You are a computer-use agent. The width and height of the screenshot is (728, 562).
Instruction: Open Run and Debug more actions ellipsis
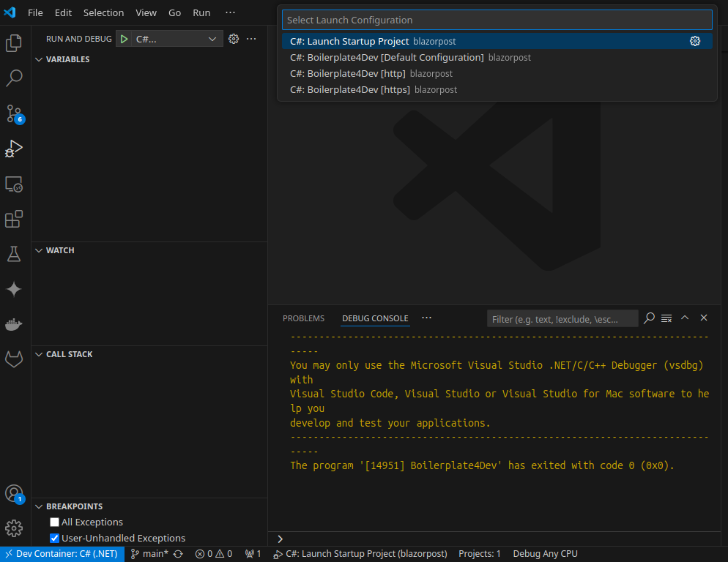point(251,39)
